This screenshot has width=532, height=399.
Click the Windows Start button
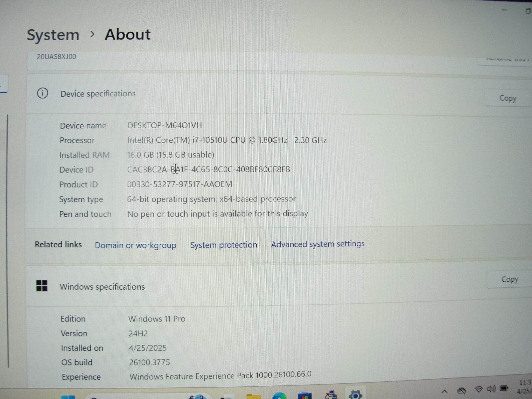click(x=69, y=397)
